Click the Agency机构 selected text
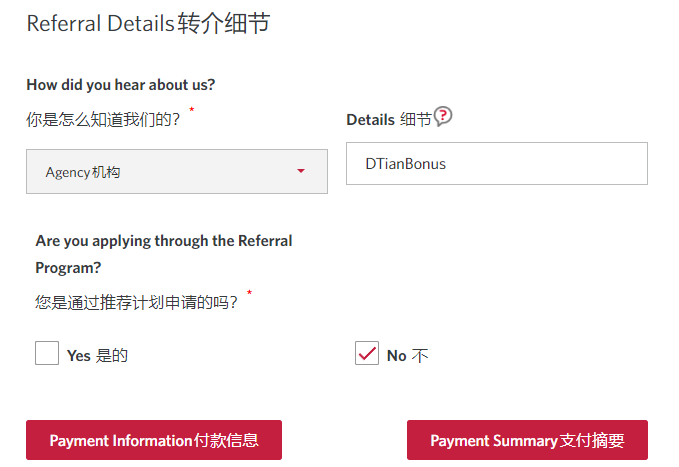 [x=83, y=172]
